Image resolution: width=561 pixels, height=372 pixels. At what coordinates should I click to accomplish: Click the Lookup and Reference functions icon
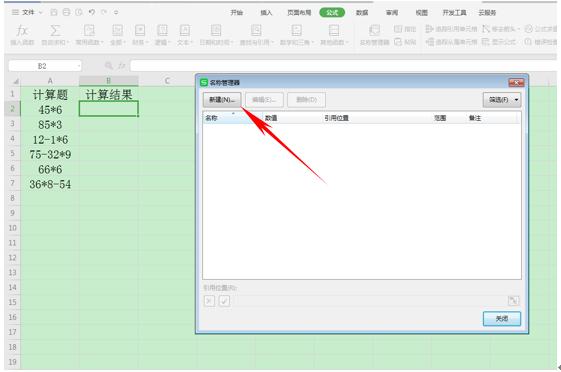pyautogui.click(x=256, y=31)
